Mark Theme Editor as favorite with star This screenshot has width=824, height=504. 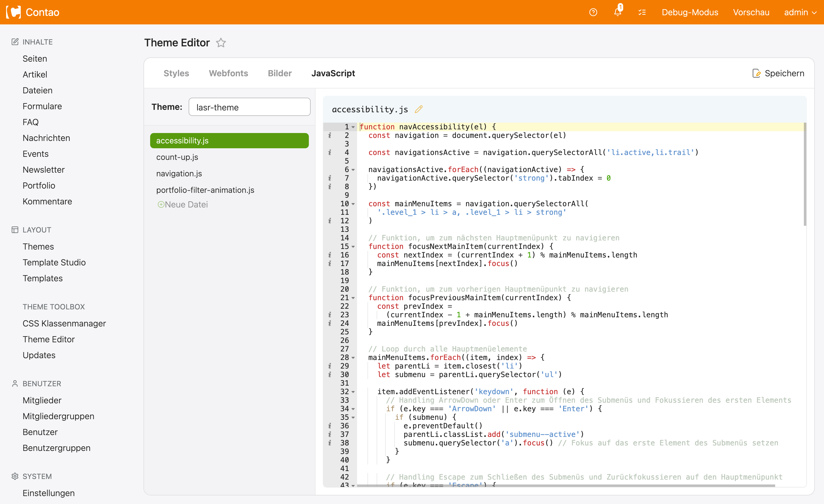(x=221, y=43)
